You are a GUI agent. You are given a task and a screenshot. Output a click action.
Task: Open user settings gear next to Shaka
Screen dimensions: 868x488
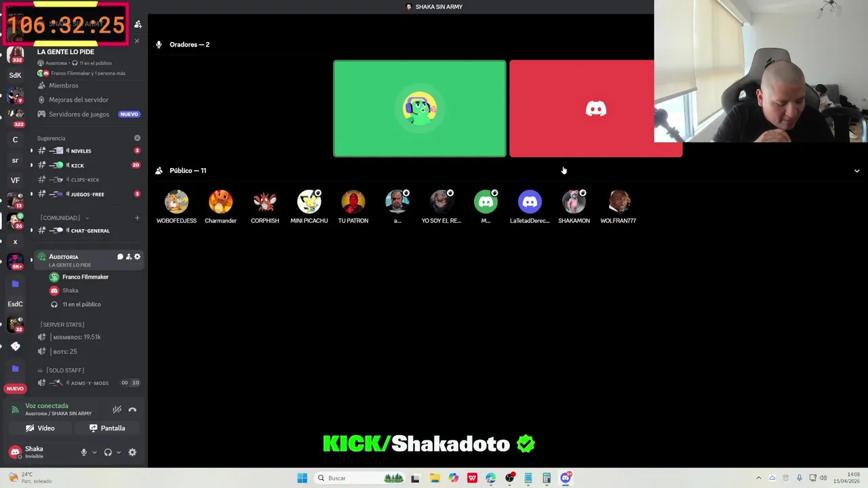pyautogui.click(x=132, y=452)
